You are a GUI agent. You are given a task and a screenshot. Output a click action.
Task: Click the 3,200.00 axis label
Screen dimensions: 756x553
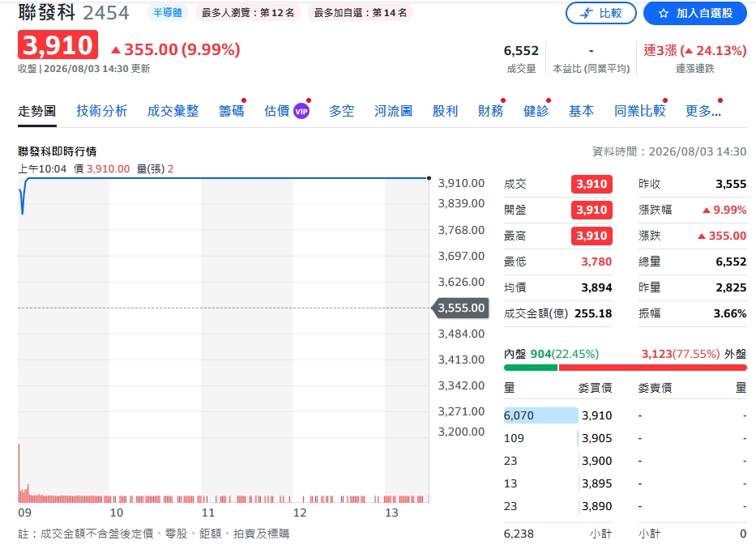coord(461,432)
